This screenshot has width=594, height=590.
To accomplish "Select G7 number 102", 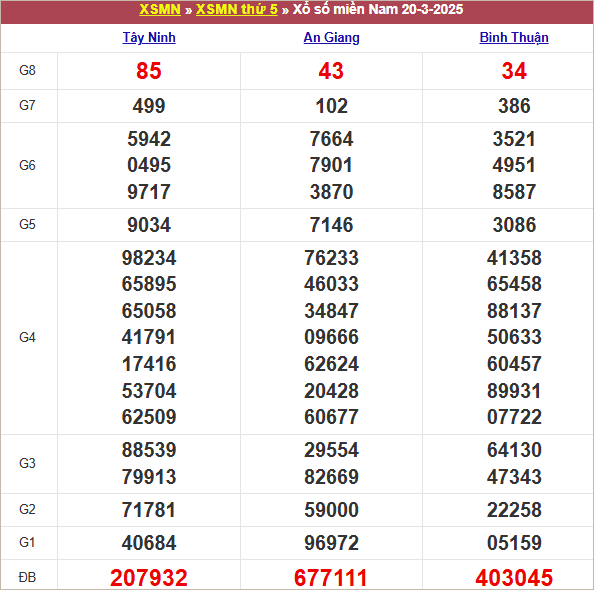I will (331, 106).
